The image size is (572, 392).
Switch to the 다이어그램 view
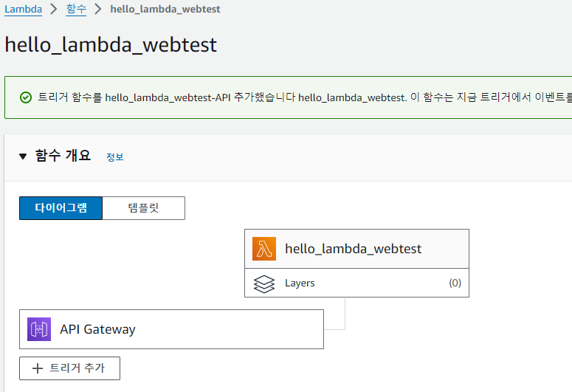pos(61,208)
